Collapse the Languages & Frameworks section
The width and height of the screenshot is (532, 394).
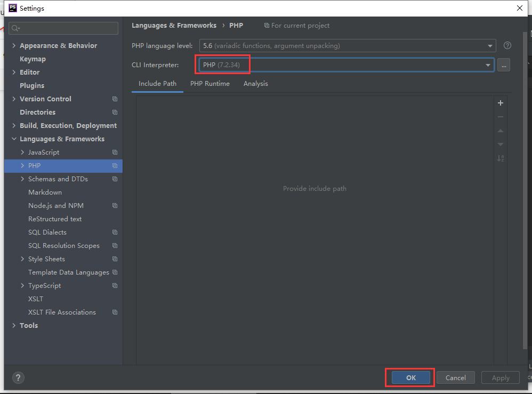(14, 139)
